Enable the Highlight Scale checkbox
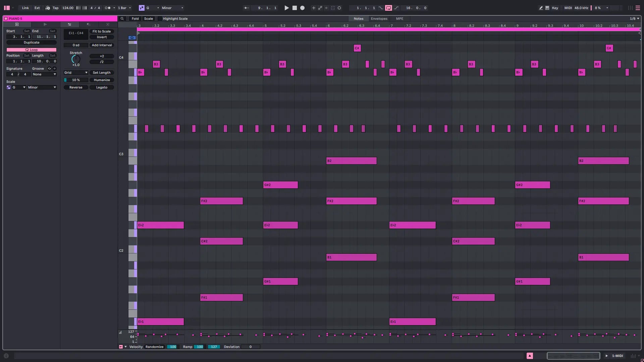The width and height of the screenshot is (644, 362). pos(160,19)
